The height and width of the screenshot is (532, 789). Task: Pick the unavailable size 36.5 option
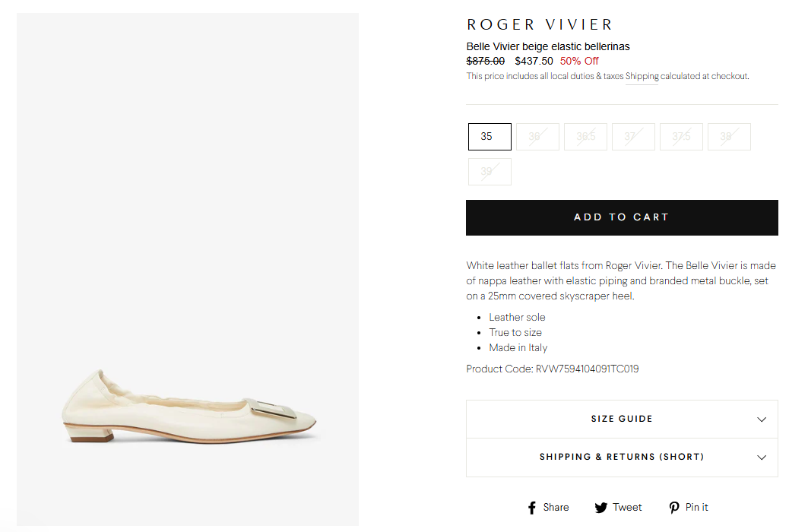[x=585, y=137]
